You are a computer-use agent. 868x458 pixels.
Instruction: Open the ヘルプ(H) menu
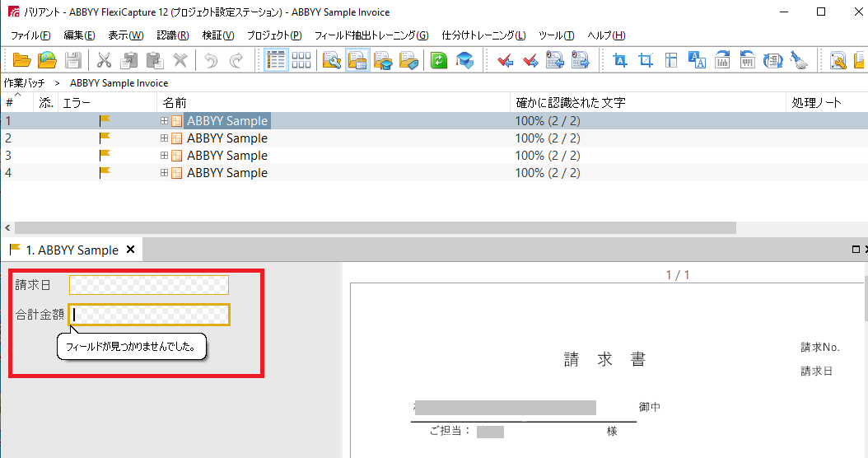[606, 35]
